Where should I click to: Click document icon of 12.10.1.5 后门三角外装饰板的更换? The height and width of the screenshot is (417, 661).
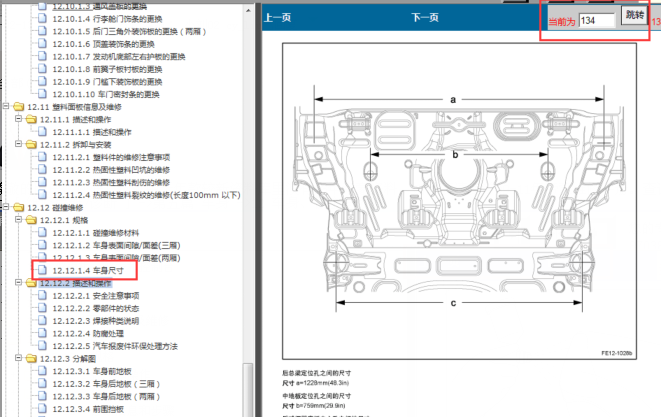[x=42, y=31]
